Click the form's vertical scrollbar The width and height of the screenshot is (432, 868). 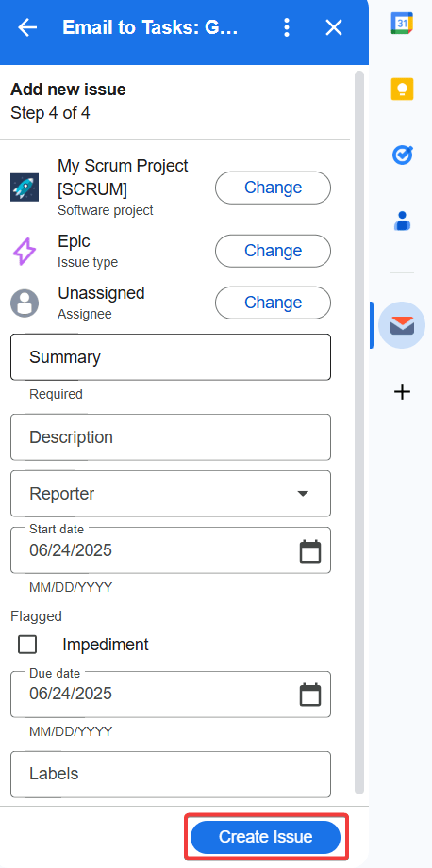(358, 432)
